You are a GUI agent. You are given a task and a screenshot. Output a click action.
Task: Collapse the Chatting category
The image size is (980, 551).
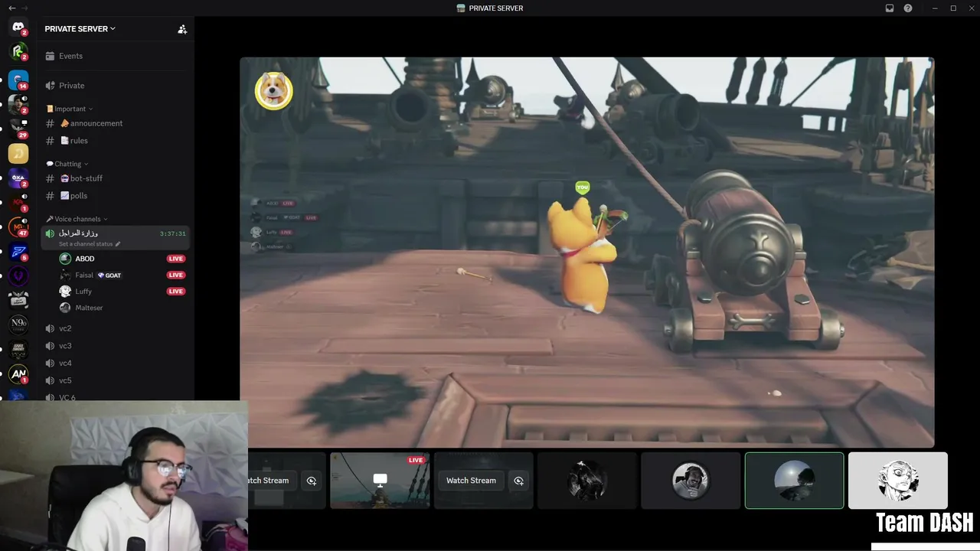pos(67,164)
